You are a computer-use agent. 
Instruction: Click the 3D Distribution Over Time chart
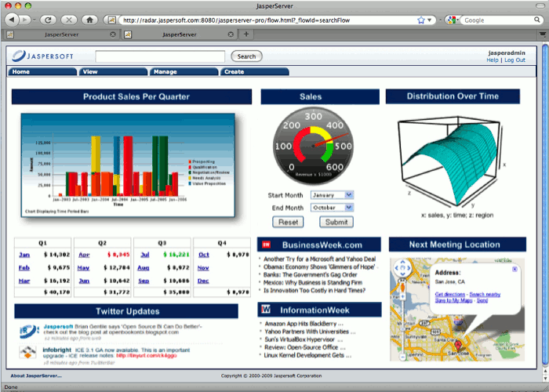coord(451,161)
